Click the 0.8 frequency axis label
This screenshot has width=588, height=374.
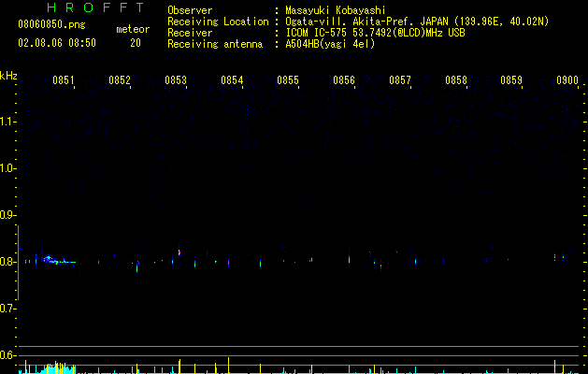pyautogui.click(x=7, y=262)
